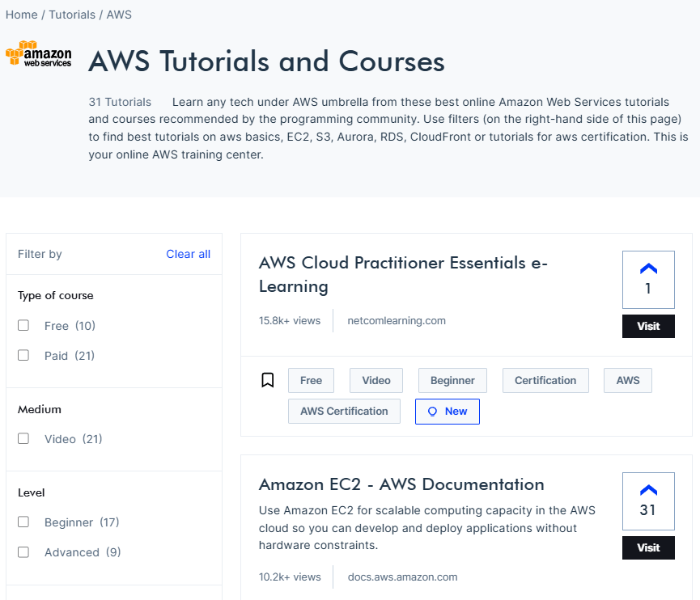The image size is (700, 600).
Task: Click docs.aws.amazon.com source text
Action: point(402,577)
